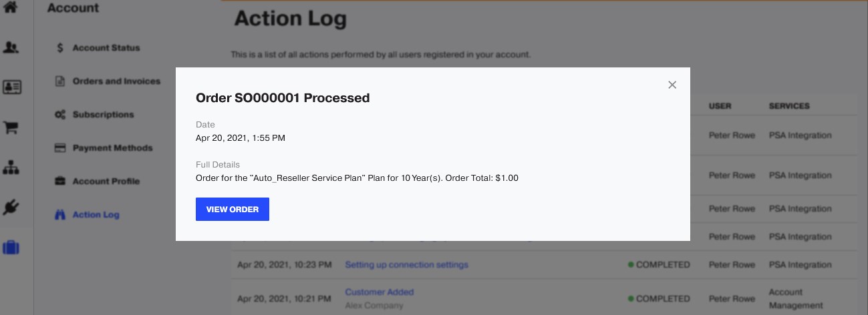The height and width of the screenshot is (315, 868).
Task: Open the shopping cart icon in sidebar
Action: [11, 127]
